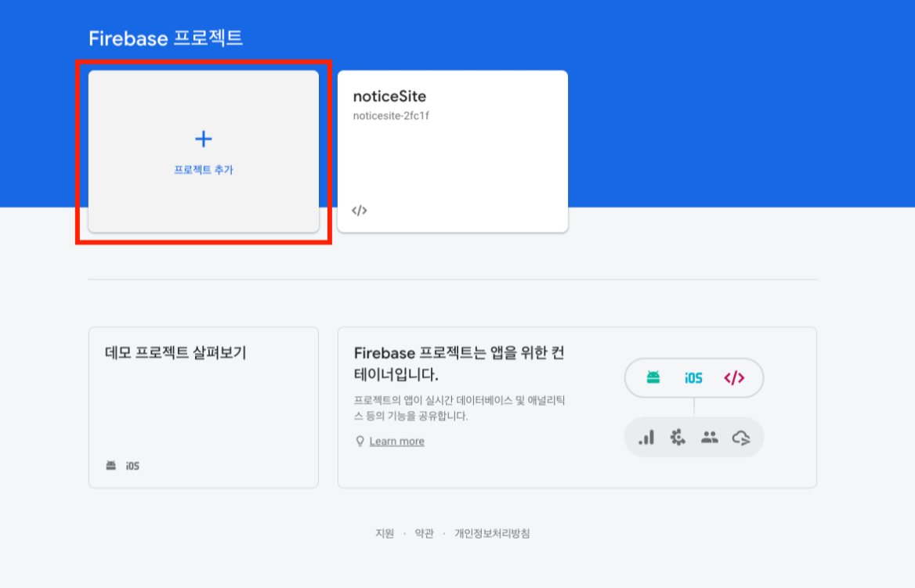Click the pink web code icon in diagram
The image size is (915, 588).
734,378
